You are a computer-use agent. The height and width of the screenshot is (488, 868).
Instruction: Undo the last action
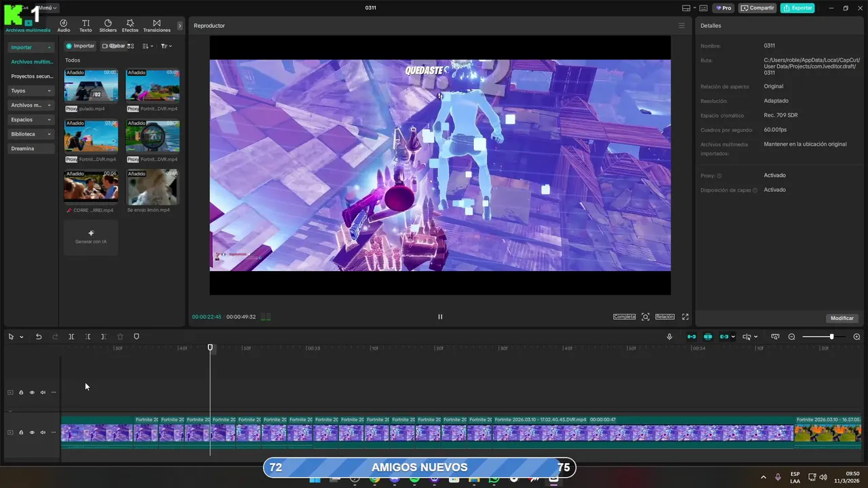(x=39, y=337)
